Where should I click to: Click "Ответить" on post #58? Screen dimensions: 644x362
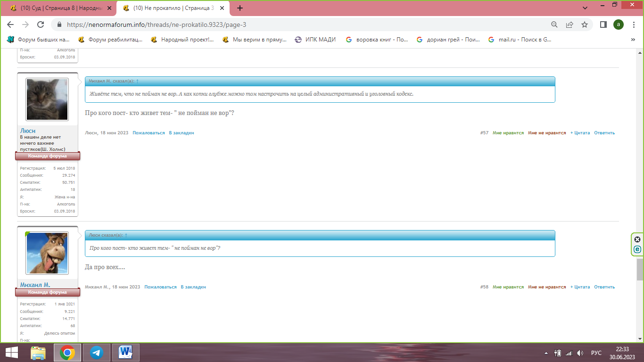pyautogui.click(x=604, y=287)
